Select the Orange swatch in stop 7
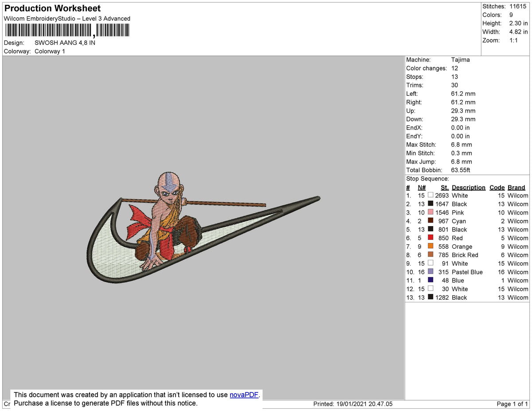This screenshot has width=532, height=411. (x=430, y=247)
